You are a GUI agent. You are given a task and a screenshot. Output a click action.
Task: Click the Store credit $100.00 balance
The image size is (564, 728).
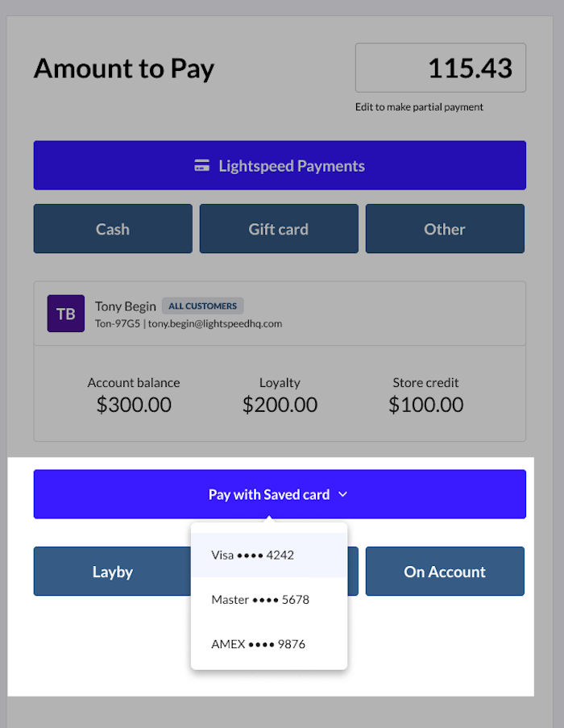point(425,405)
